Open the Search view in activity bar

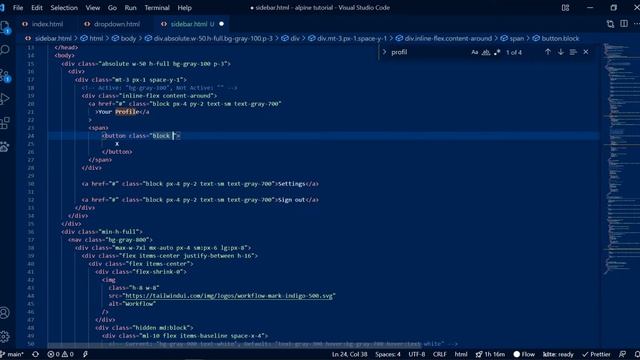[x=5, y=50]
